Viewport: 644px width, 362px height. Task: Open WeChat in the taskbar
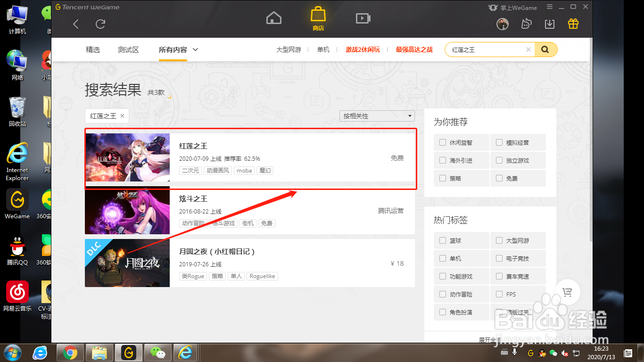click(x=158, y=353)
